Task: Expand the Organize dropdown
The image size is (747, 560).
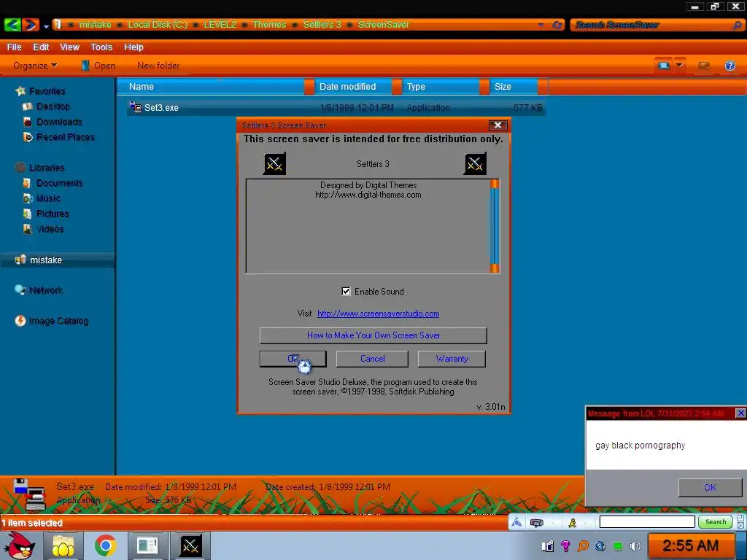Action: (x=35, y=65)
